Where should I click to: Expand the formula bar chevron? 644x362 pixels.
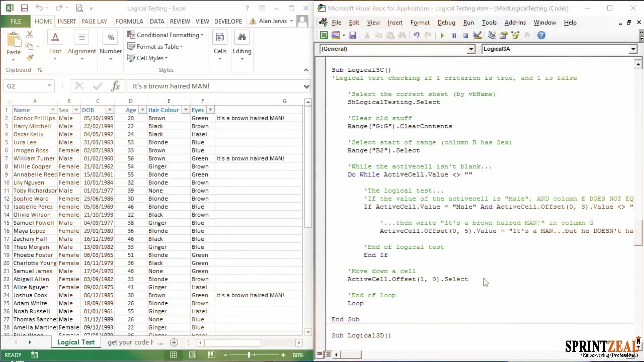[x=306, y=86]
